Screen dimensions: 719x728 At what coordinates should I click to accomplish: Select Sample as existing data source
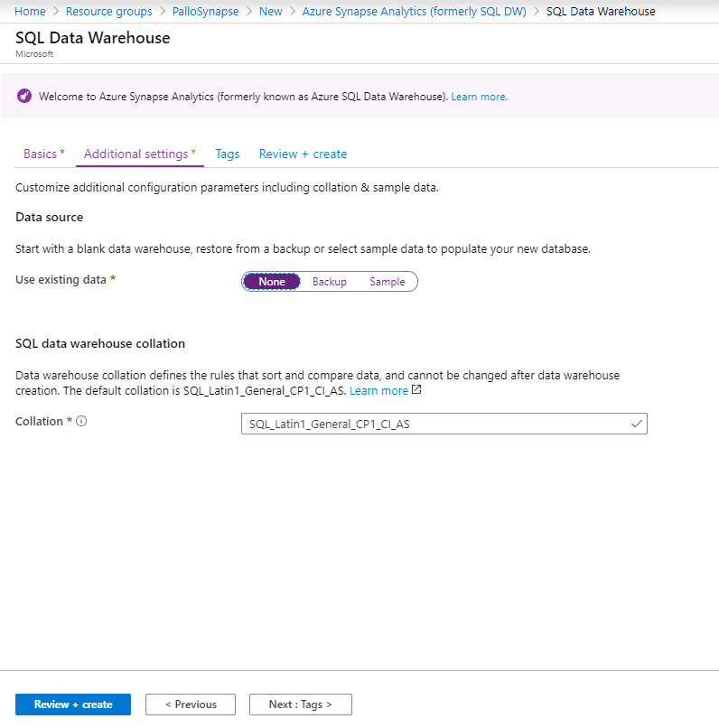click(388, 282)
